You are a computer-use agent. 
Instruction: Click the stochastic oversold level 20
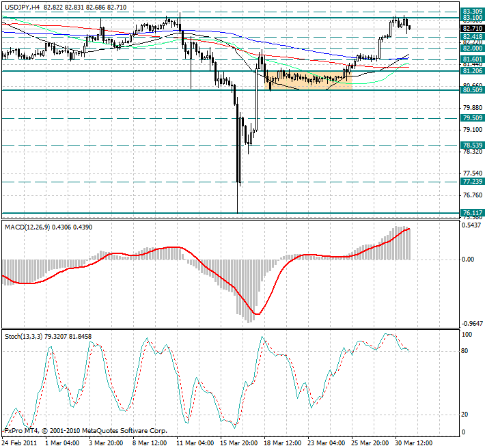pos(465,415)
